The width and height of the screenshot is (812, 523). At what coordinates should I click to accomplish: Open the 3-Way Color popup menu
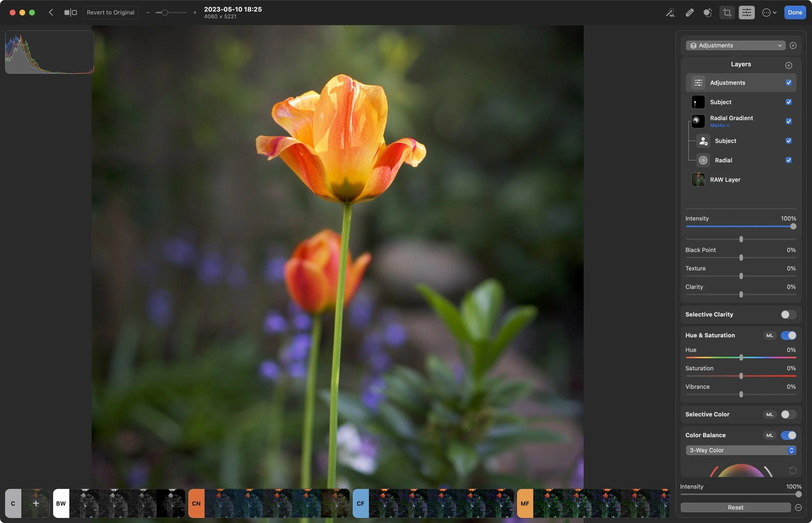(x=740, y=450)
